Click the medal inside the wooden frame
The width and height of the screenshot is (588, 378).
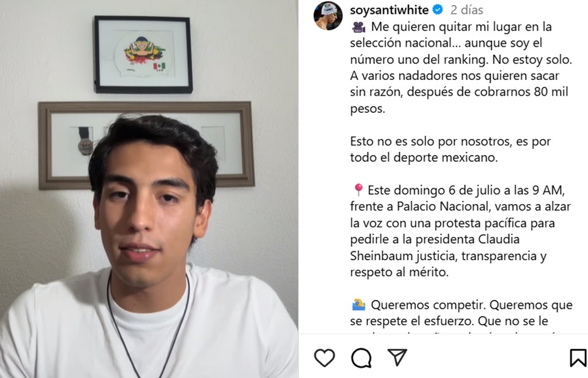[x=85, y=142]
